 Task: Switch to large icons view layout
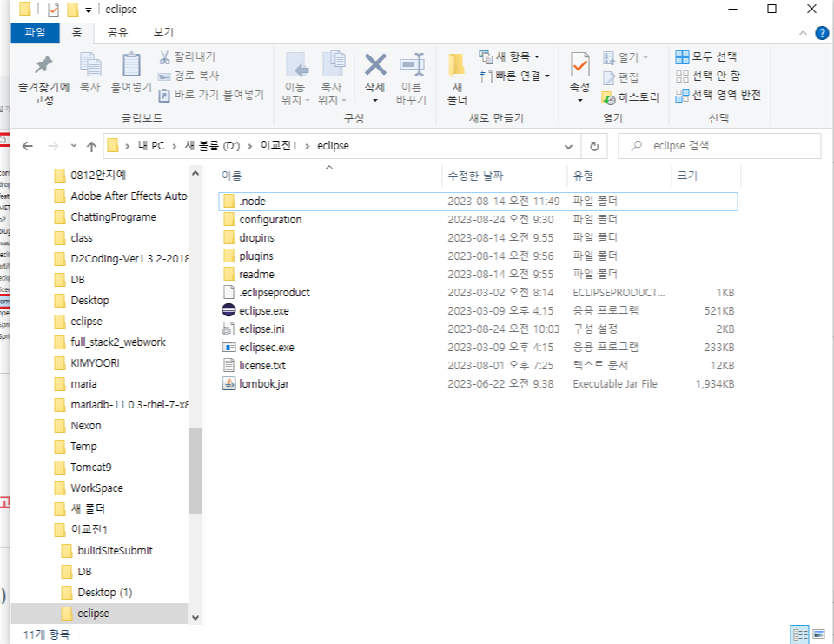pyautogui.click(x=819, y=634)
